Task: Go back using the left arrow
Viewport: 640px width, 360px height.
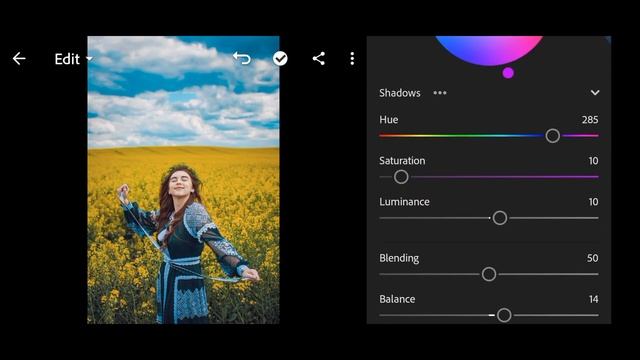Action: pos(19,59)
